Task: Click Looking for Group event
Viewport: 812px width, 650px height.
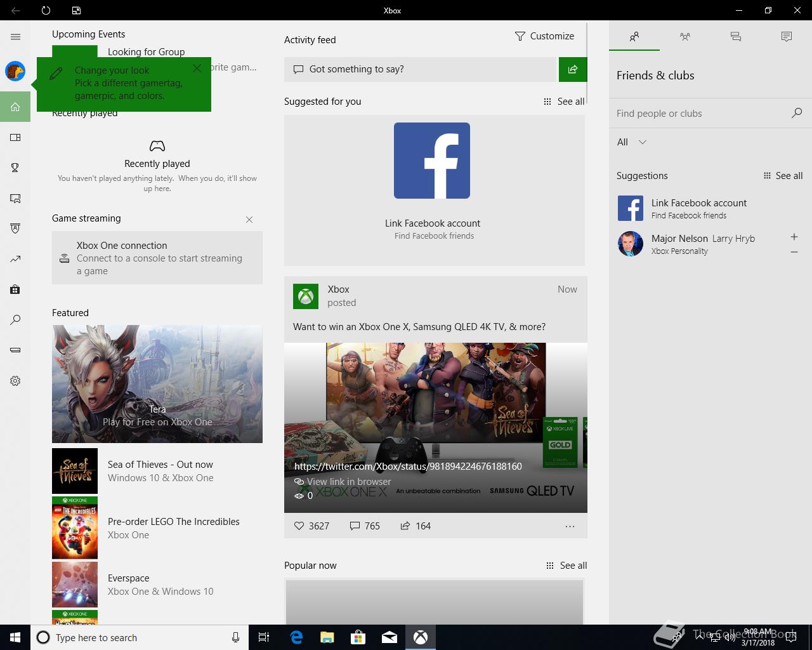Action: click(147, 52)
